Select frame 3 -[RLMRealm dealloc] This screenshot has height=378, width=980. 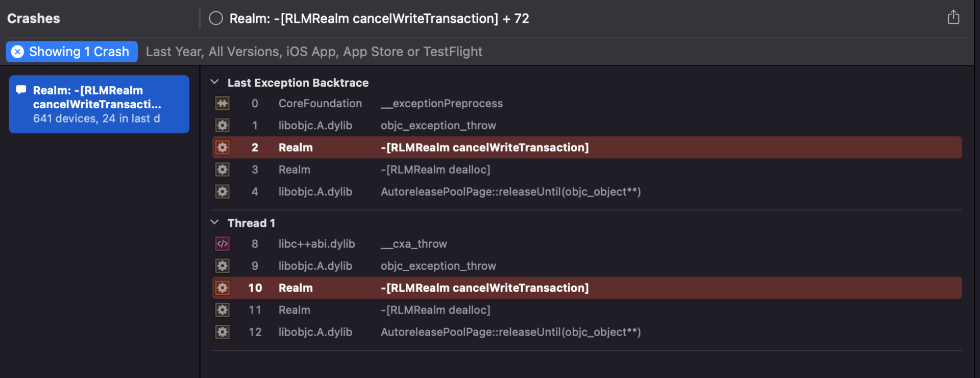click(x=587, y=170)
